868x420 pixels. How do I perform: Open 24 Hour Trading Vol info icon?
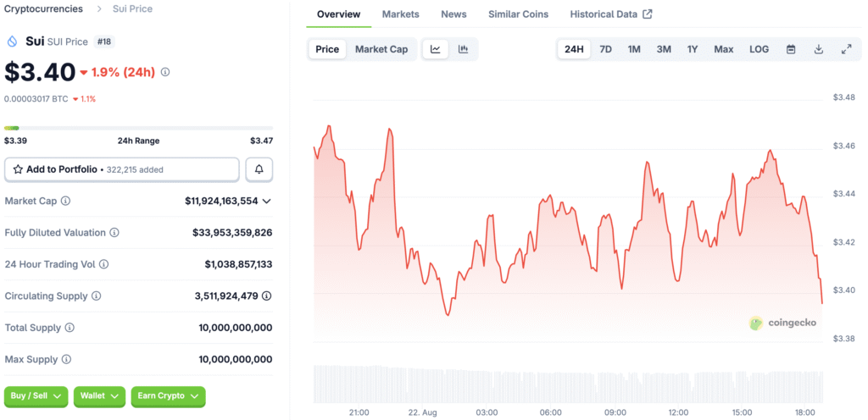(x=103, y=264)
